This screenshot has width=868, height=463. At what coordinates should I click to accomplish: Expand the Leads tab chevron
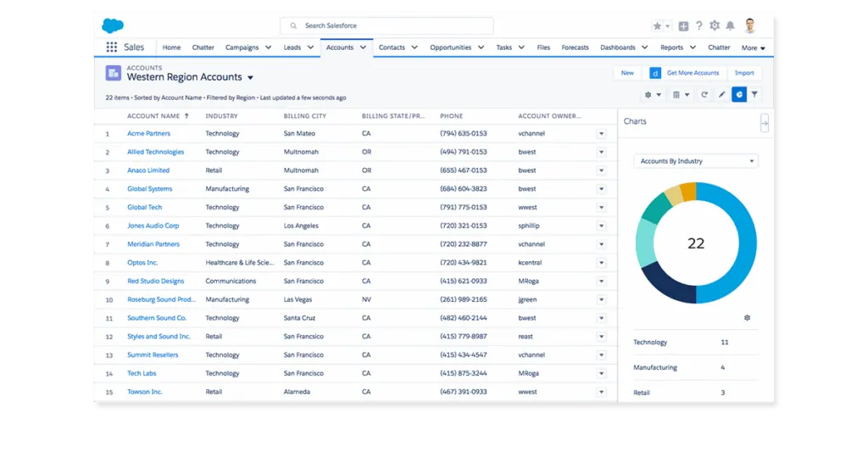pyautogui.click(x=310, y=47)
